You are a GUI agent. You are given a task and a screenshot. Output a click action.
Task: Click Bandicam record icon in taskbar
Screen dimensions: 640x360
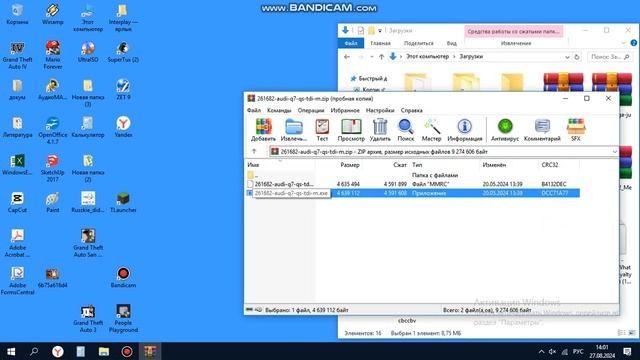(x=127, y=351)
